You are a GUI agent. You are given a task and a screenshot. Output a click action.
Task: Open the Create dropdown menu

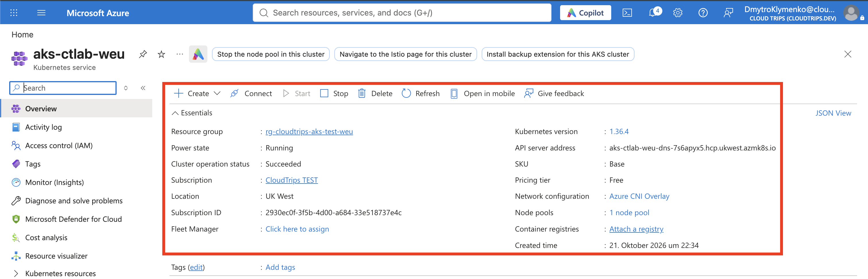click(x=197, y=93)
